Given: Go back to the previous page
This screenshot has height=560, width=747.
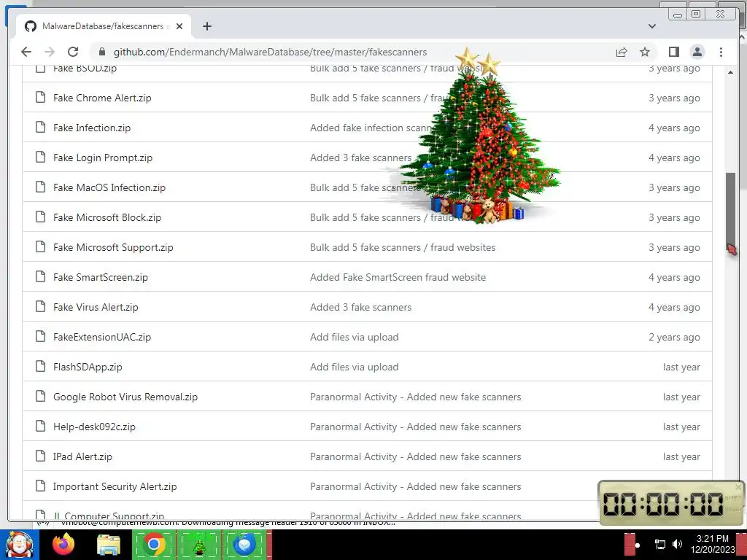Looking at the screenshot, I should point(26,52).
